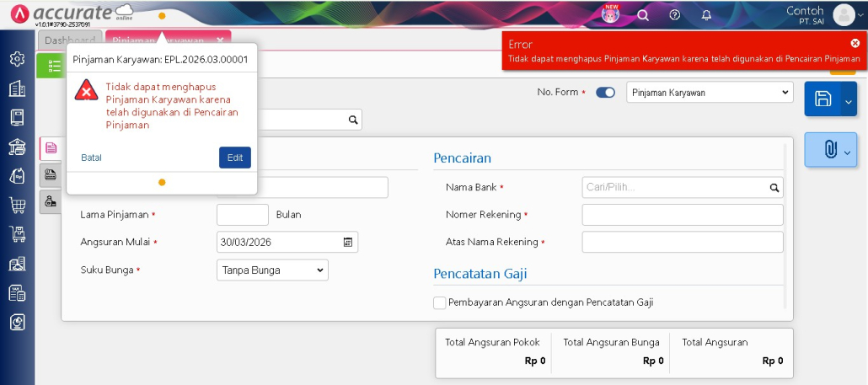Click the blue Save floppy disk icon
Viewport: 868px width, 385px height.
point(822,99)
